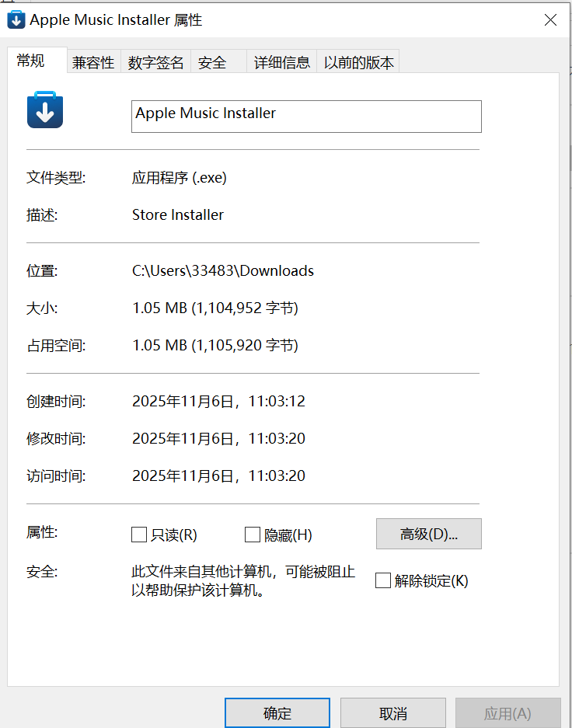572x728 pixels.
Task: Click the small installer icon in title bar
Action: (16, 20)
